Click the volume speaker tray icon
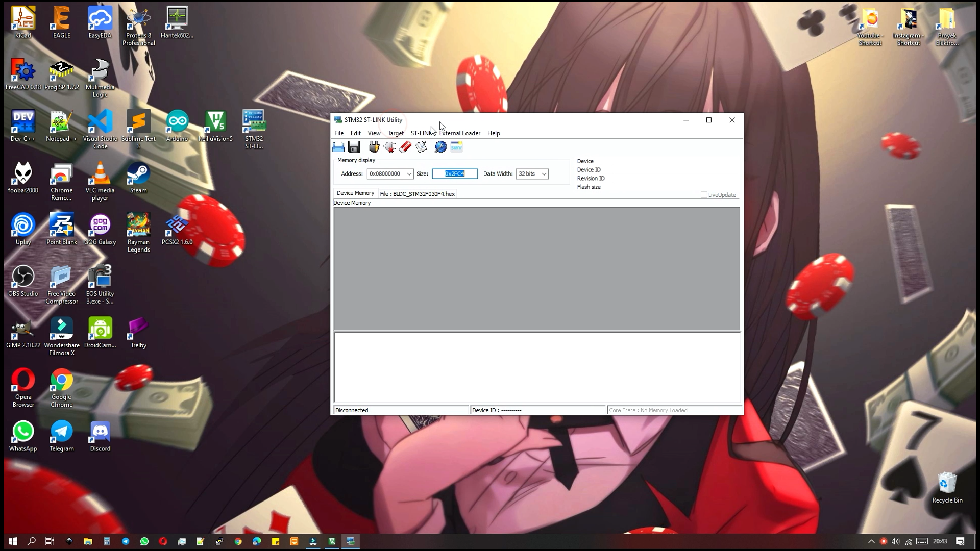Image resolution: width=980 pixels, height=551 pixels. coord(895,541)
